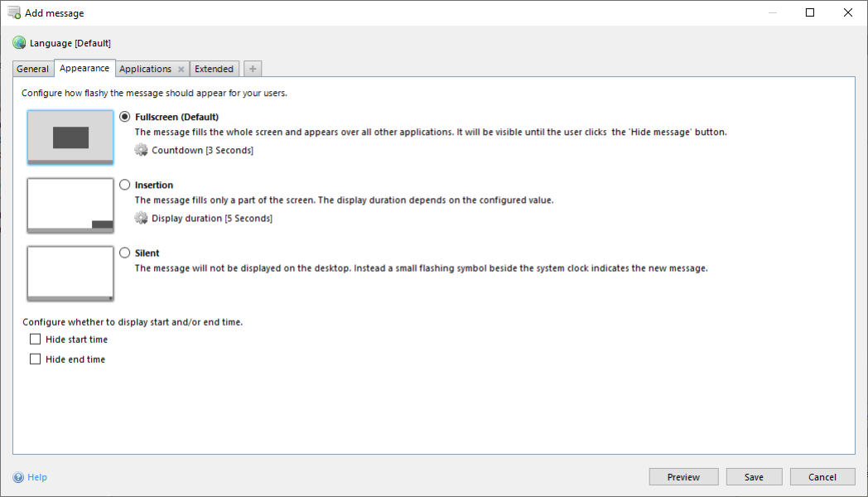This screenshot has width=868, height=497.
Task: Click the Preview button
Action: 683,476
